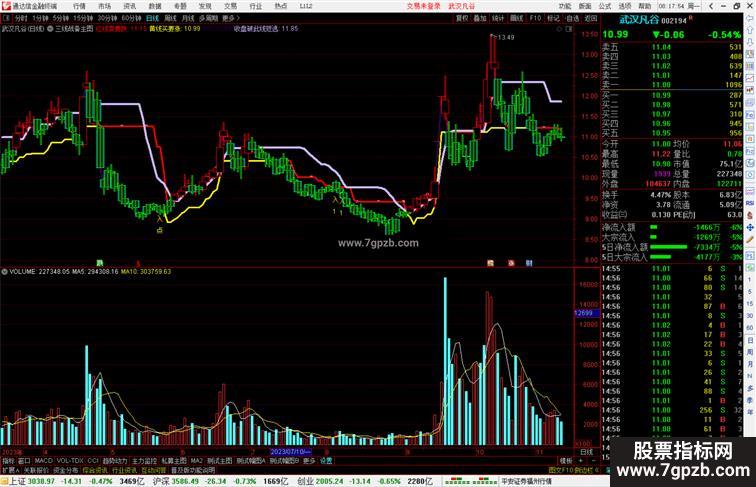The height and width of the screenshot is (487, 756).
Task: Open the 选项 options menu
Action: coord(625,6)
